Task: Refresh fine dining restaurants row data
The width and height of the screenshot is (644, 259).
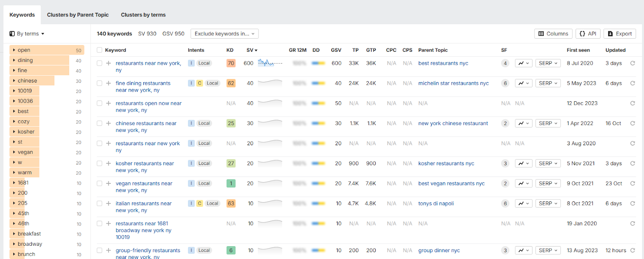Action: (x=632, y=83)
